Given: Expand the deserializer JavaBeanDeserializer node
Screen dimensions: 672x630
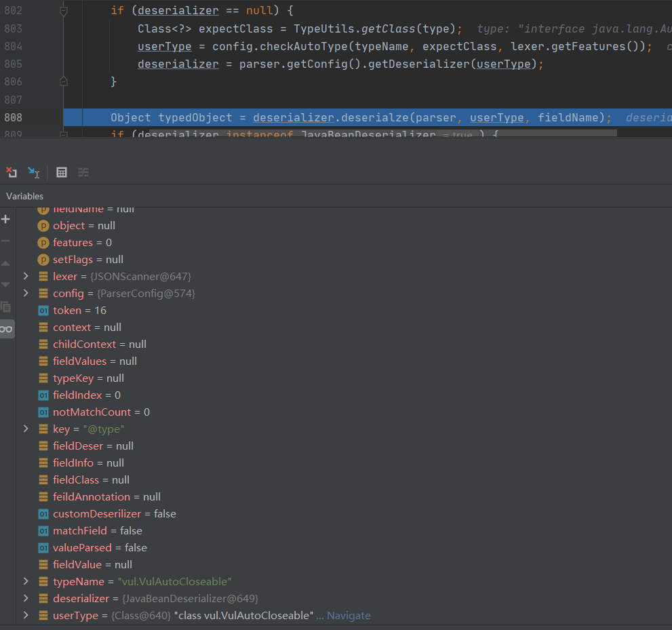Looking at the screenshot, I should 26,599.
